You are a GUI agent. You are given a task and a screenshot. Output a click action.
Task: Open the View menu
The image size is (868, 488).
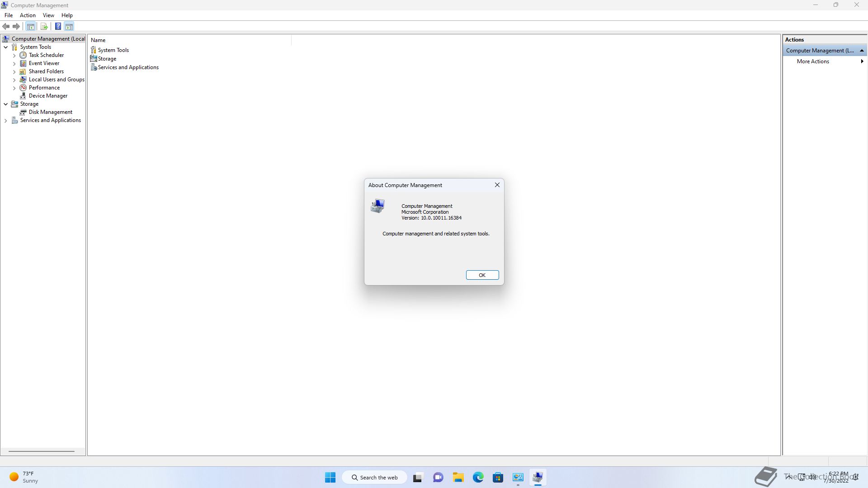[x=48, y=15]
